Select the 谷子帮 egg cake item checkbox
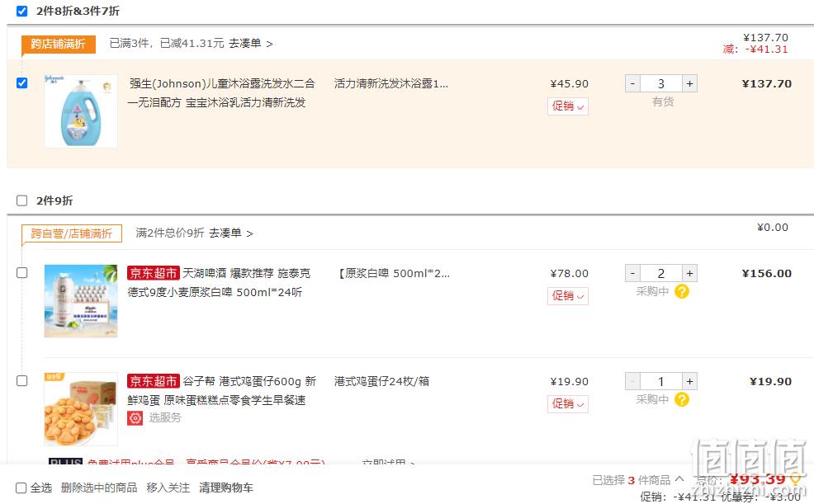Image resolution: width=814 pixels, height=504 pixels. [x=21, y=380]
